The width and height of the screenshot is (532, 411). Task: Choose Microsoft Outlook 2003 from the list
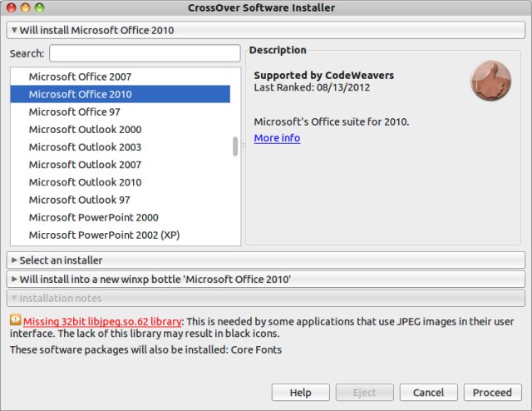coord(120,147)
